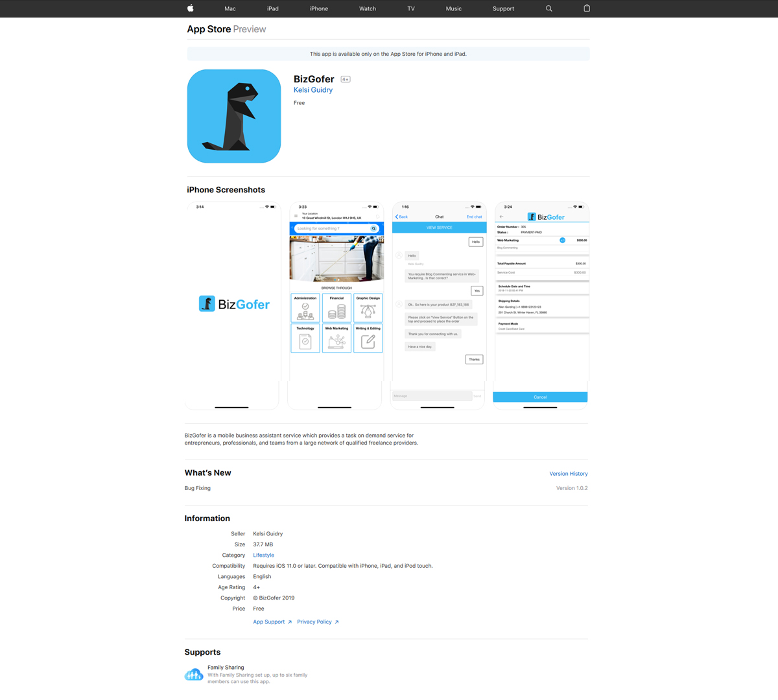The width and height of the screenshot is (778, 700).
Task: Click the arrow icon next to Privacy Policy
Action: click(x=336, y=622)
